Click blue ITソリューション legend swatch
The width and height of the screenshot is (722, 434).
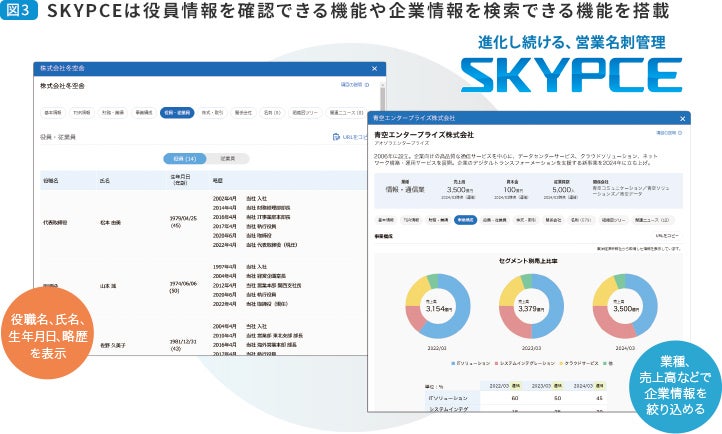[454, 364]
